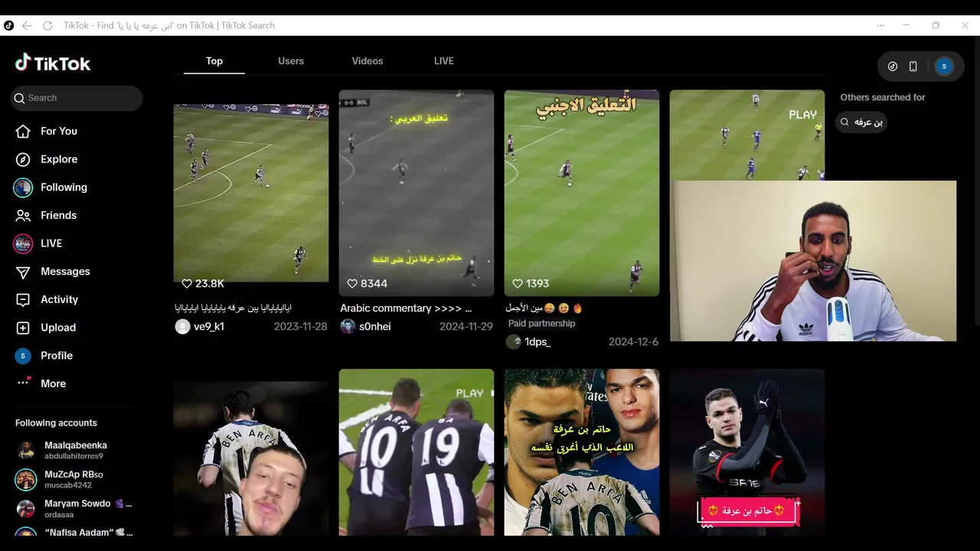
Task: Open the title bar three-dots menu
Action: [880, 25]
